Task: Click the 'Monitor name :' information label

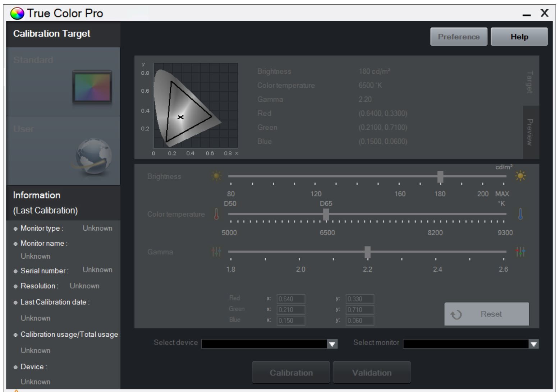Action: 44,244
